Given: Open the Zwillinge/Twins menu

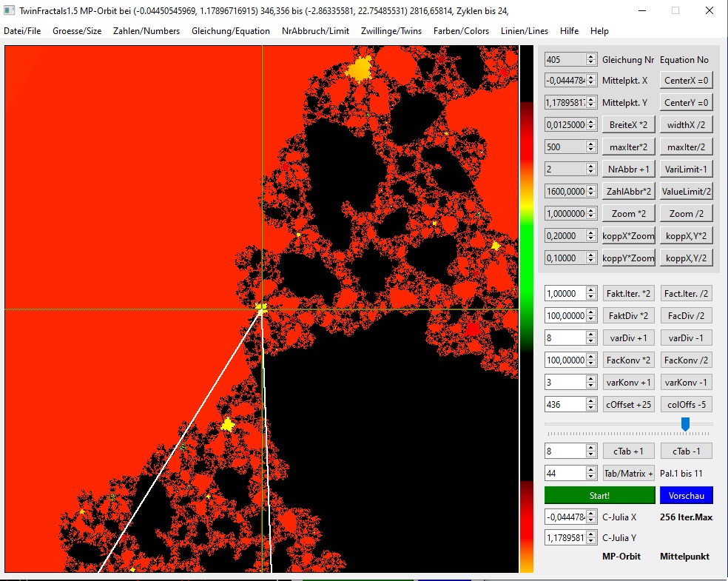Looking at the screenshot, I should 391,31.
